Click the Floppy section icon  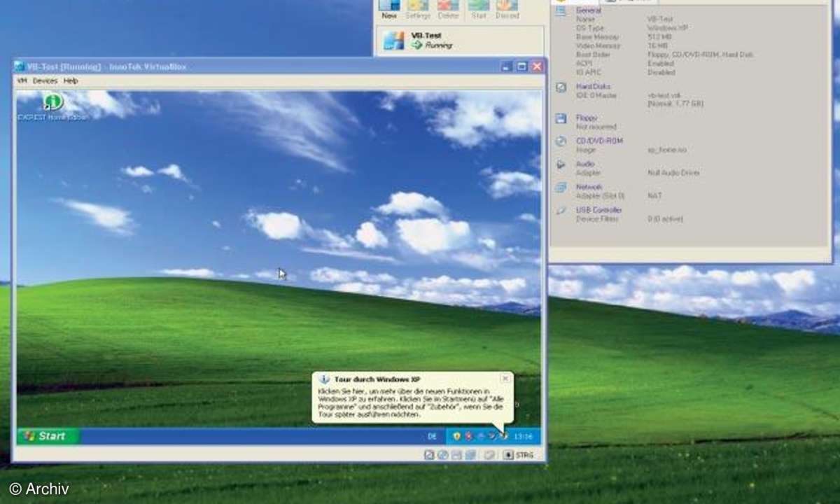[x=561, y=119]
